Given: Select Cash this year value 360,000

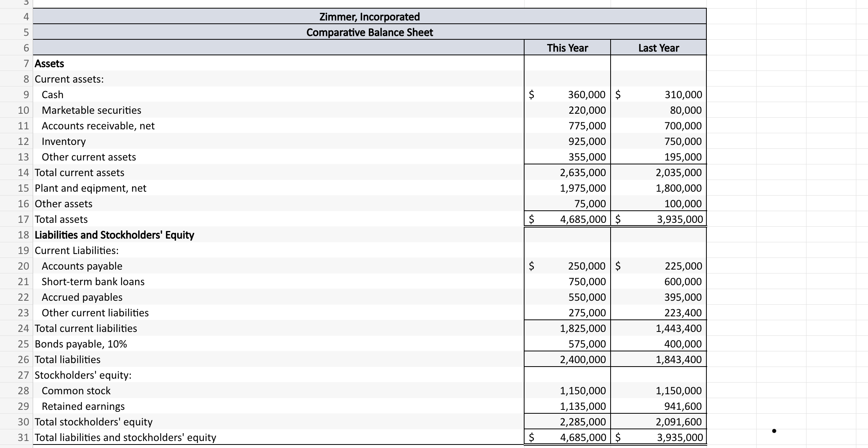Looking at the screenshot, I should point(586,95).
